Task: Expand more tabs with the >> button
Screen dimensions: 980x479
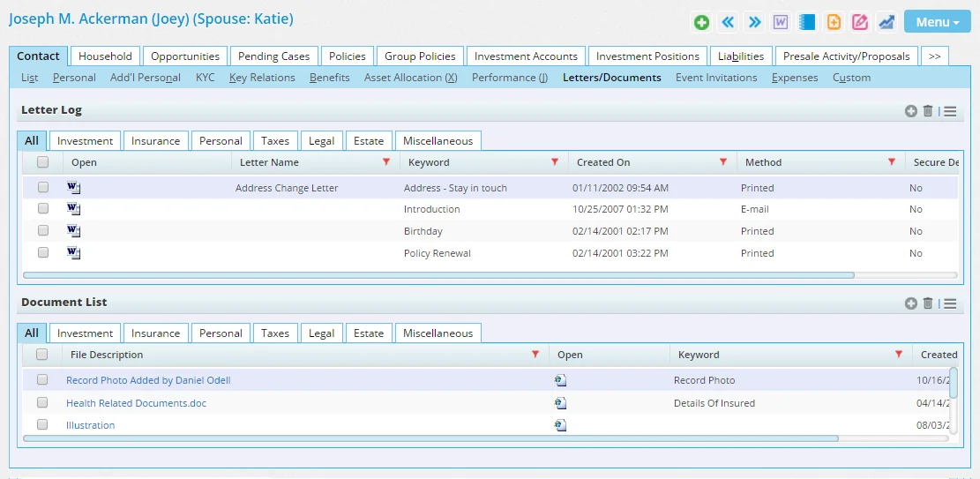Action: 934,56
